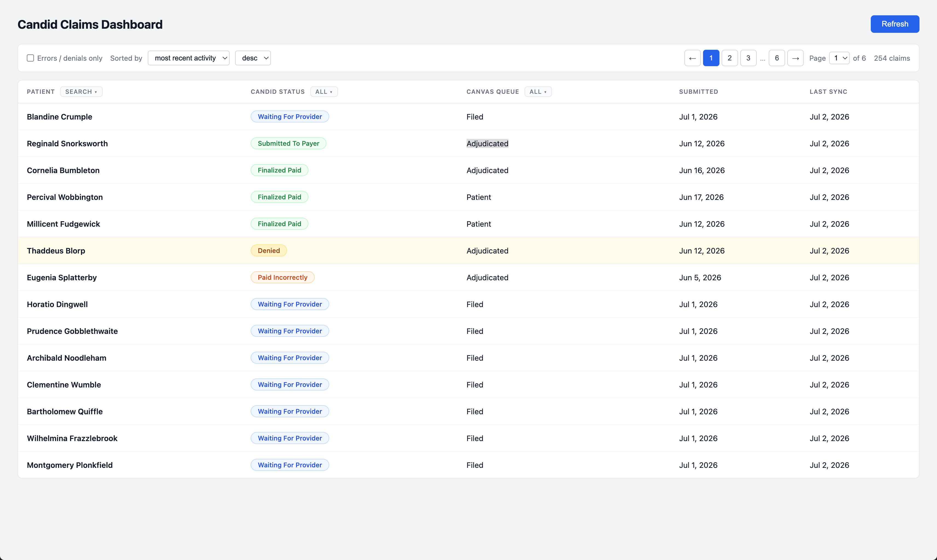Open the Canvas Queue ALL filter

coord(538,92)
